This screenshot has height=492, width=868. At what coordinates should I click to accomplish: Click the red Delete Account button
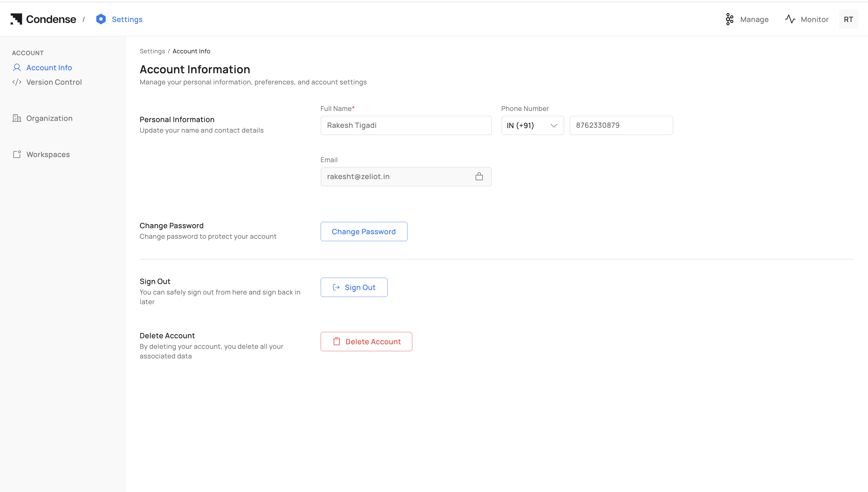[366, 342]
